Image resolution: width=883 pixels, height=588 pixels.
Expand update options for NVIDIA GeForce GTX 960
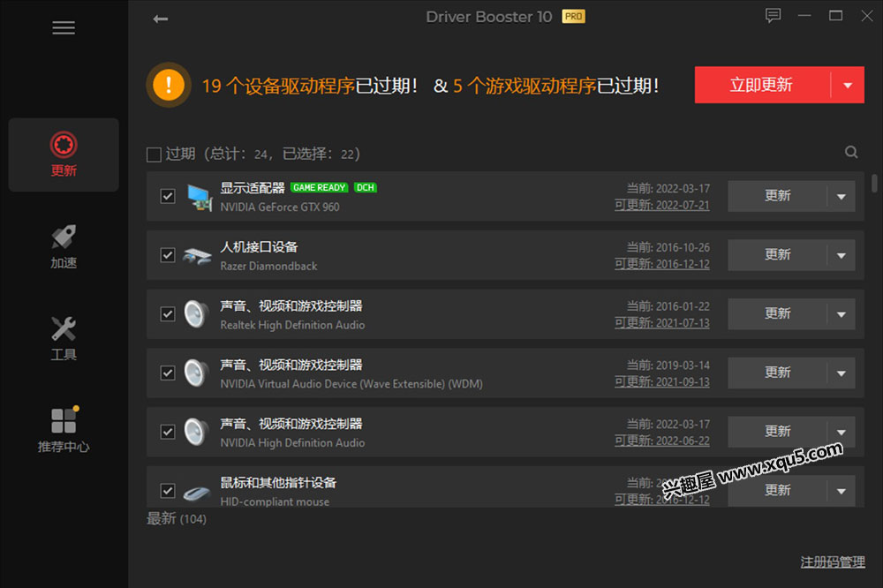pos(841,197)
